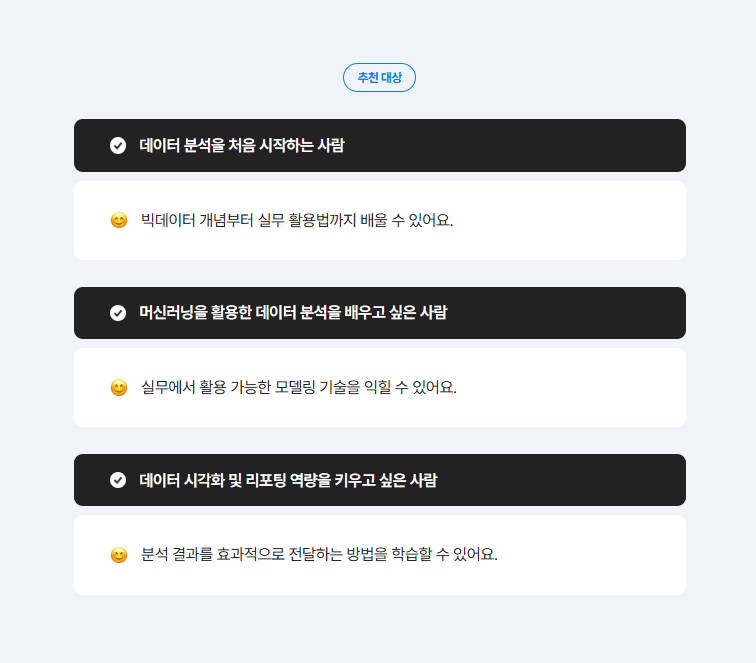Select heading "머신러닝을 활용한 데이터 분석을 배우고 싶은 사람"
The height and width of the screenshot is (663, 756).
(x=293, y=312)
